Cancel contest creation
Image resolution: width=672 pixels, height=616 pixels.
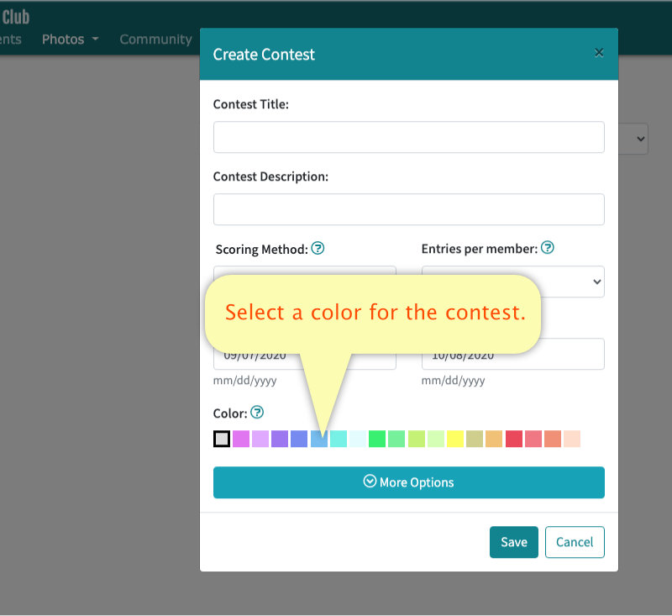[575, 542]
